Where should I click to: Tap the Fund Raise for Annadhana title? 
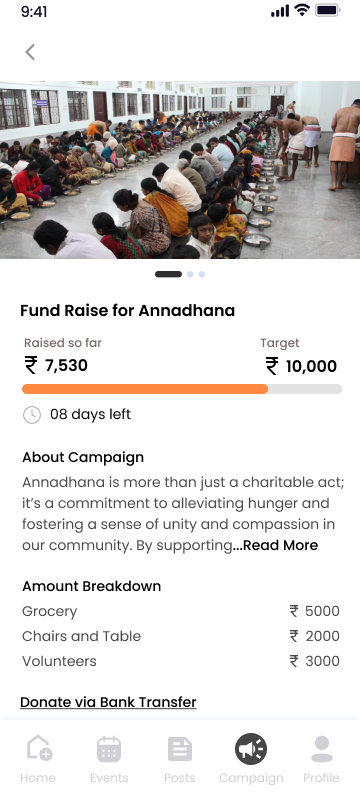click(127, 310)
